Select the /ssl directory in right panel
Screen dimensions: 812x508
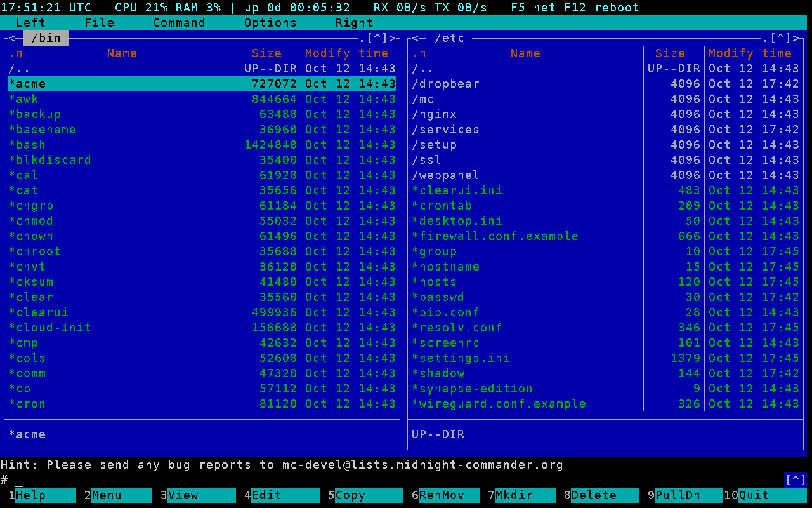[x=605, y=160]
